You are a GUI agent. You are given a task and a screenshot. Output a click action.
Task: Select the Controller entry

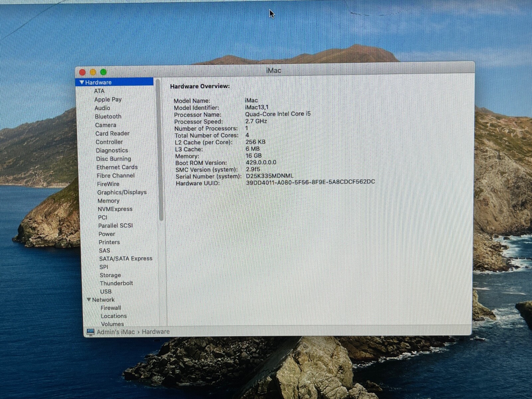(x=109, y=142)
